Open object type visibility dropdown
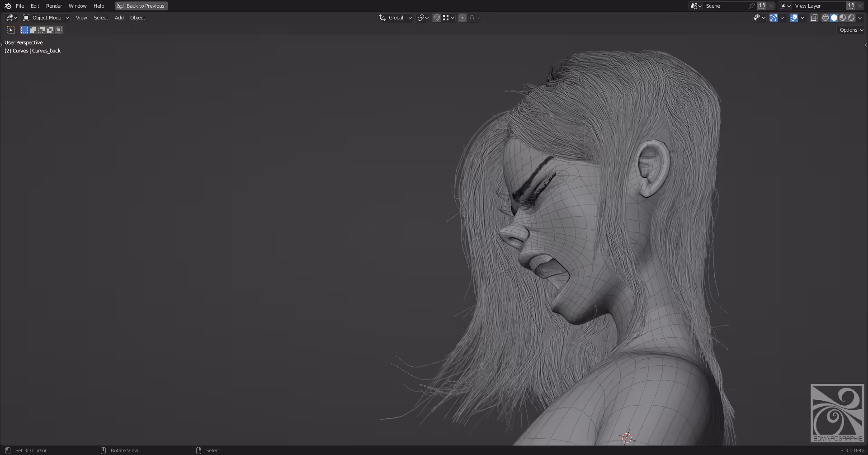The image size is (868, 455). 759,18
